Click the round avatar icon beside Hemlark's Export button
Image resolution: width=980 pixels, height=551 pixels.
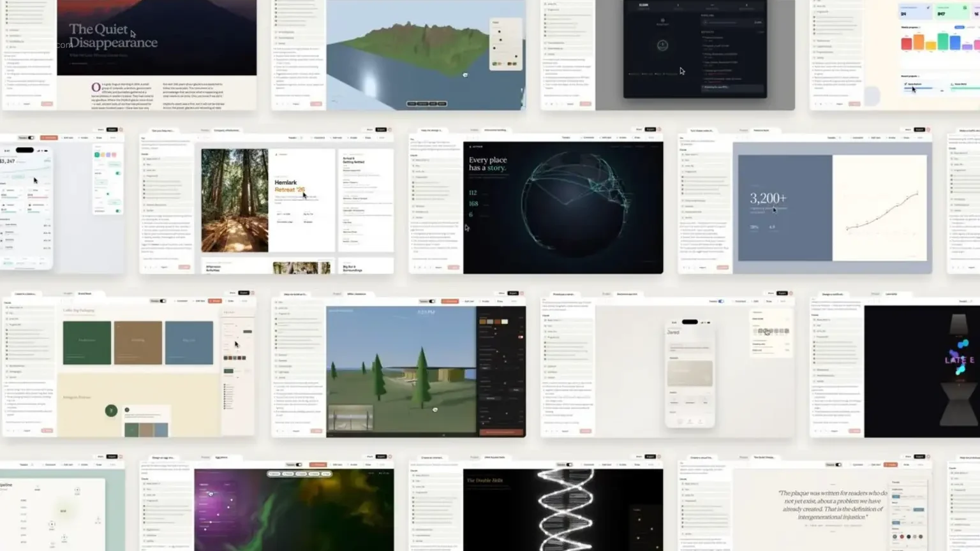[390, 129]
